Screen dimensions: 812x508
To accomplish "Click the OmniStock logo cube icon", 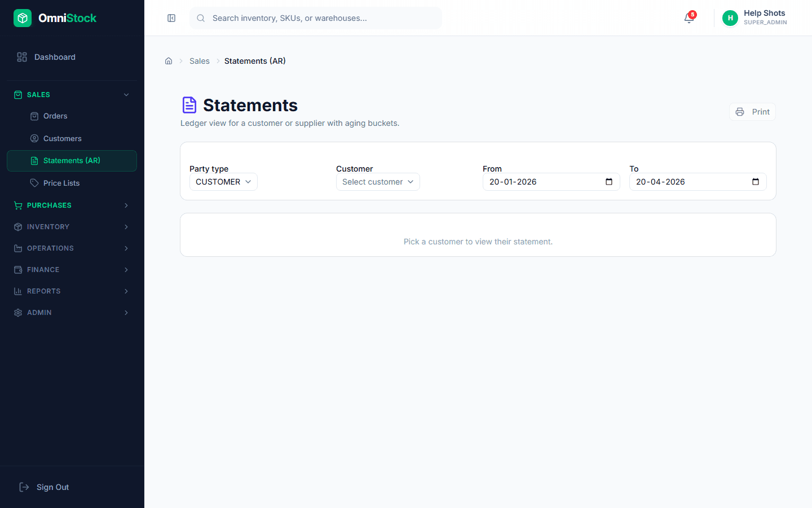I will pos(23,18).
